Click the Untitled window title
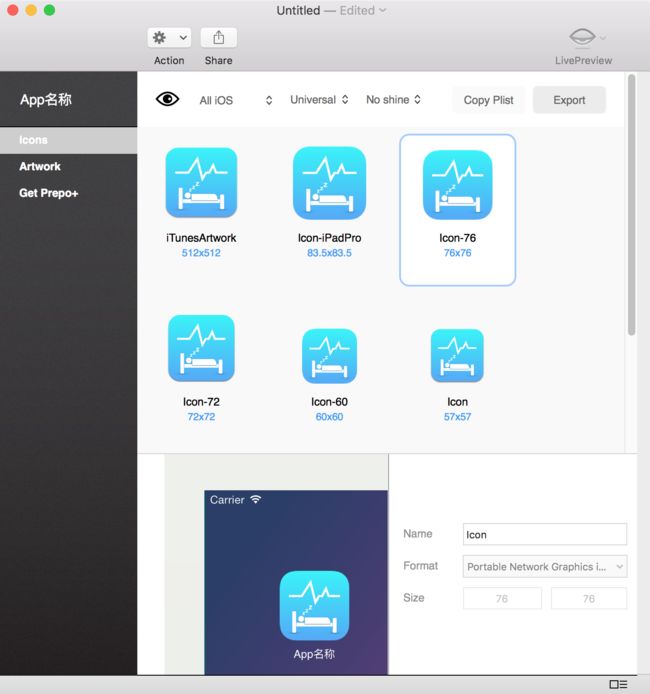This screenshot has width=650, height=694. pyautogui.click(x=298, y=10)
